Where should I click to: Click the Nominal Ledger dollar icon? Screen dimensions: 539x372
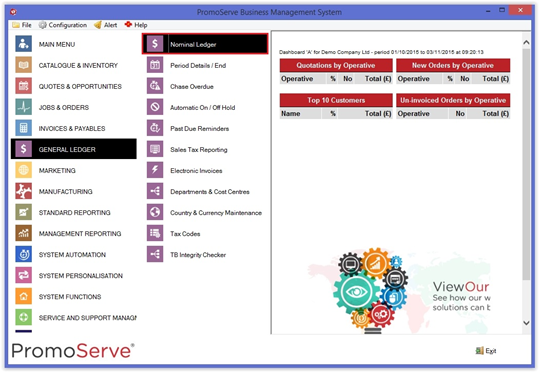155,44
